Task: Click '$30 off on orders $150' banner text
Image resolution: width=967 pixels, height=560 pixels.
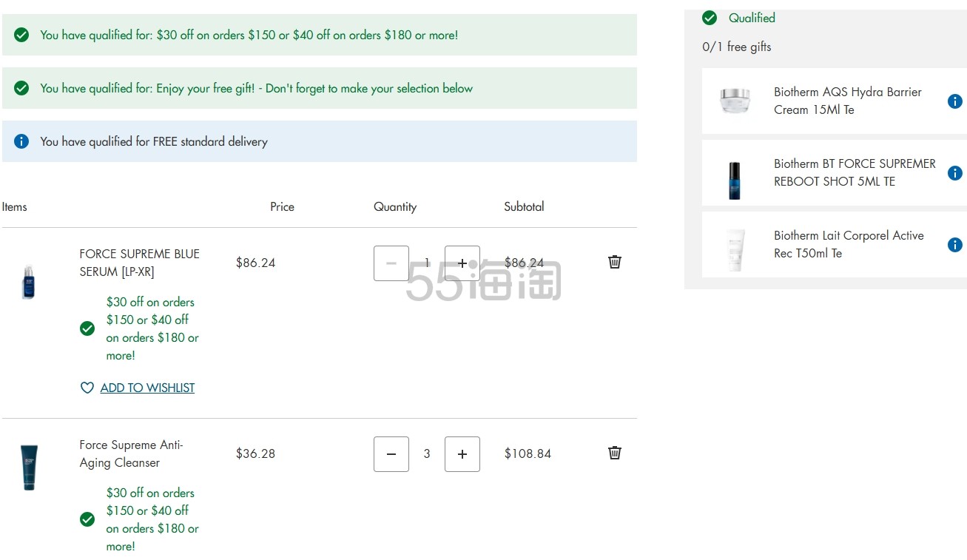Action: (x=249, y=35)
